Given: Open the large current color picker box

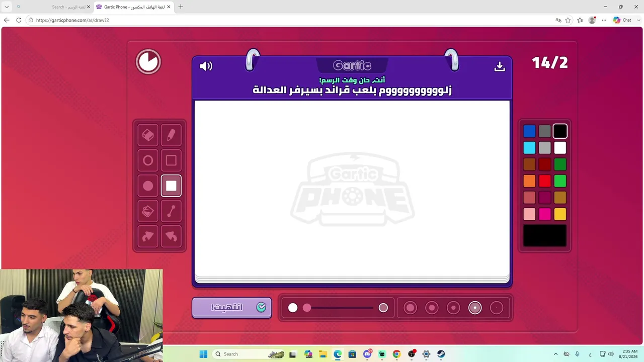Looking at the screenshot, I should [x=545, y=235].
